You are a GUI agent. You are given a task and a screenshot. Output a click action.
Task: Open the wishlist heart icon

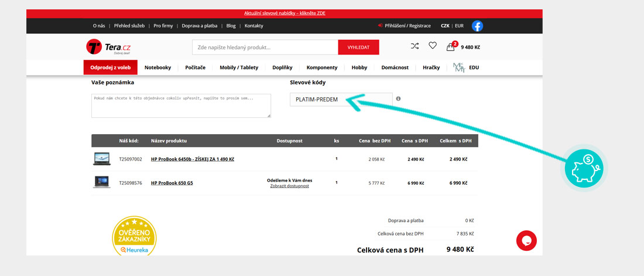tap(432, 46)
